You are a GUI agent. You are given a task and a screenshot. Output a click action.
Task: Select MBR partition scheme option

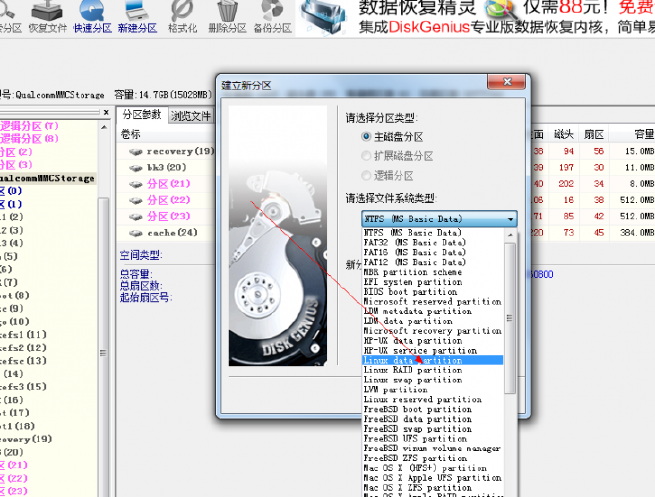pyautogui.click(x=432, y=272)
